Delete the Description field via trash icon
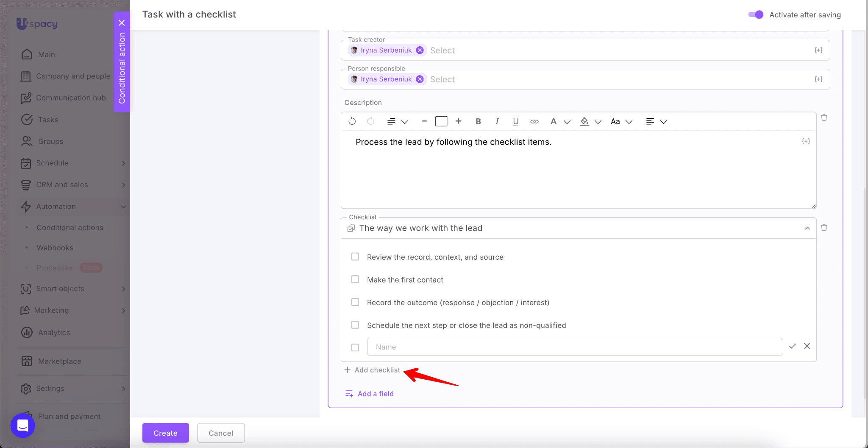The width and height of the screenshot is (868, 448). [x=824, y=118]
